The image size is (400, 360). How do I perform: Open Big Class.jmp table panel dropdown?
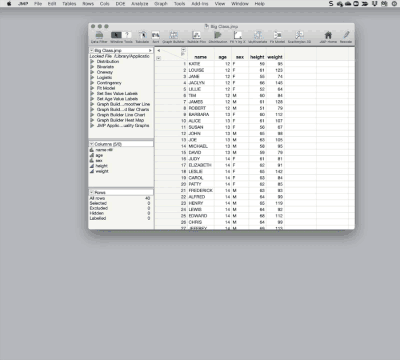(x=92, y=50)
